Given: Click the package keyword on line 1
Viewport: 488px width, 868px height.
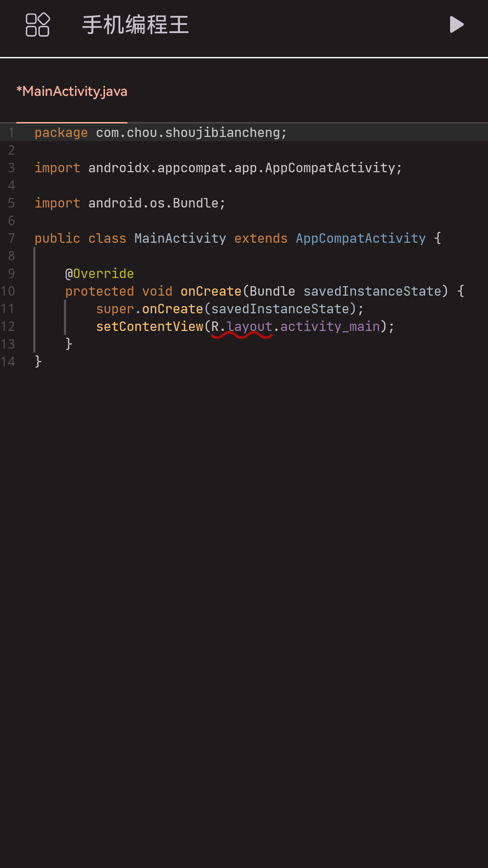Looking at the screenshot, I should (61, 132).
